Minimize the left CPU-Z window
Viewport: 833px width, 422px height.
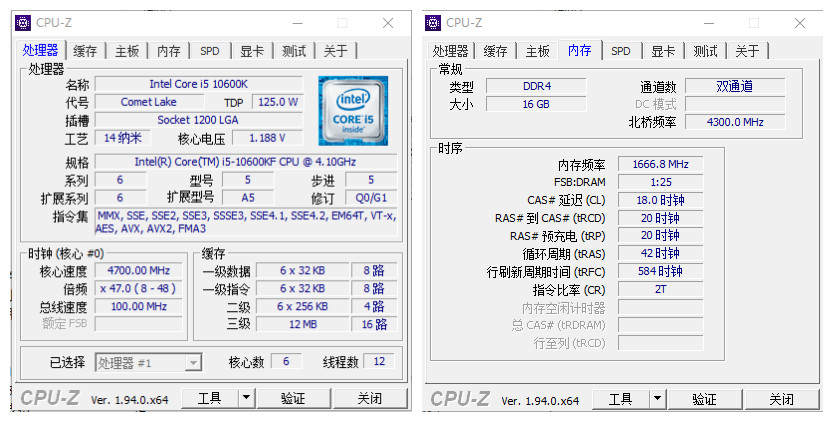tap(298, 23)
